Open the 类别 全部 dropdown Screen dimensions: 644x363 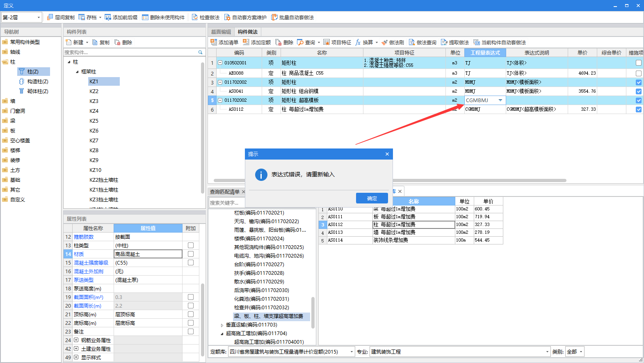coord(581,352)
